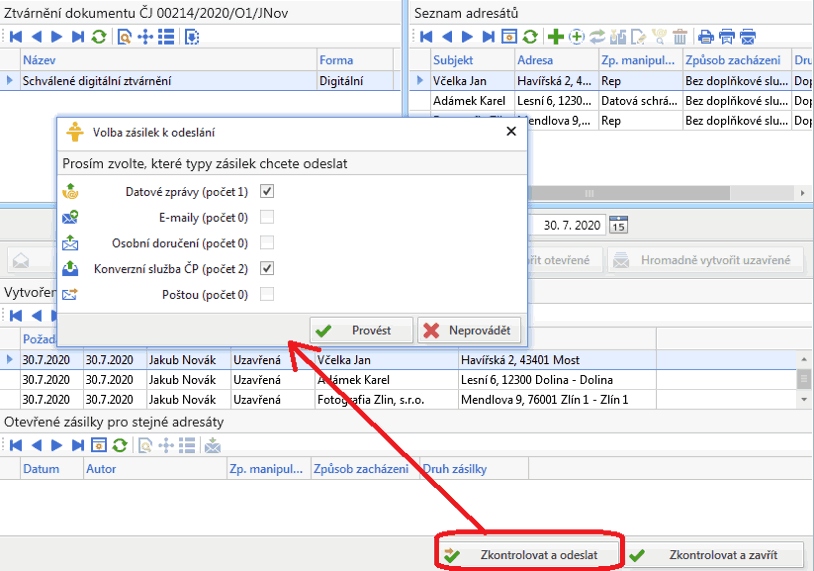Open calendar picker next to date 30. 7. 2020
This screenshot has width=814, height=571.
point(618,225)
